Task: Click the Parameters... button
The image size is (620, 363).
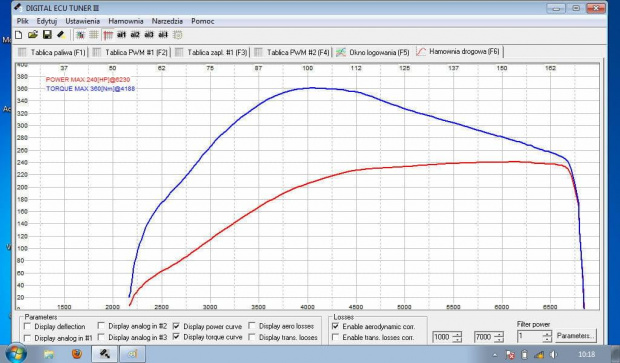Action: (x=576, y=336)
